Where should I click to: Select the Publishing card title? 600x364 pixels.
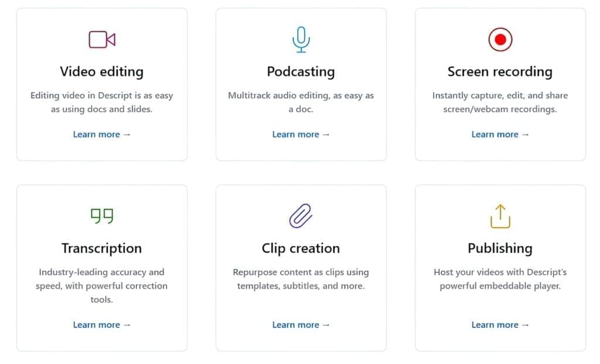coord(500,249)
